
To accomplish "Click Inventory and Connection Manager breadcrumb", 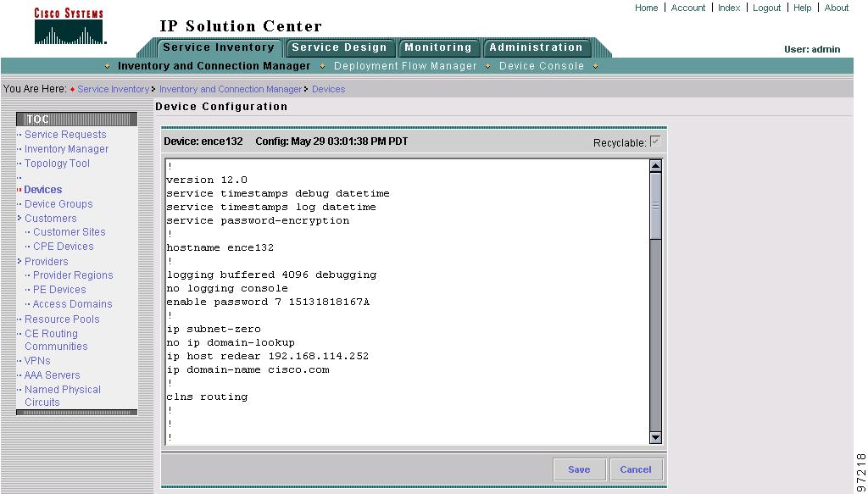I will [231, 89].
